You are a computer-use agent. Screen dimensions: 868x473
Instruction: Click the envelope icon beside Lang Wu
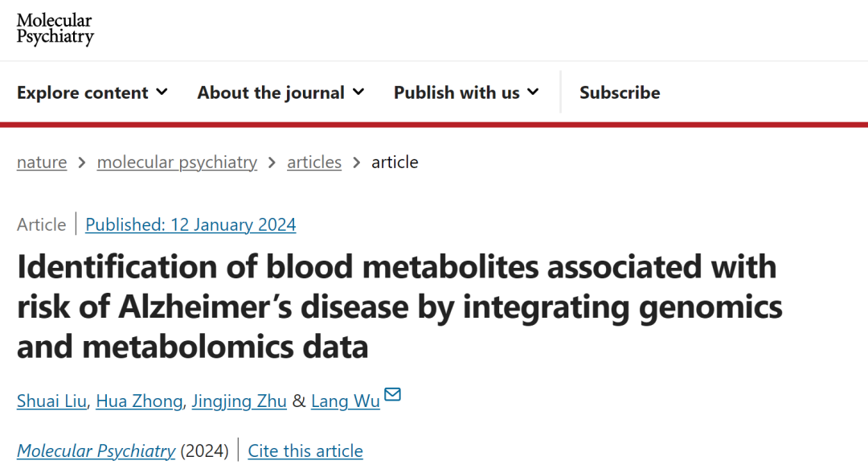pyautogui.click(x=392, y=394)
